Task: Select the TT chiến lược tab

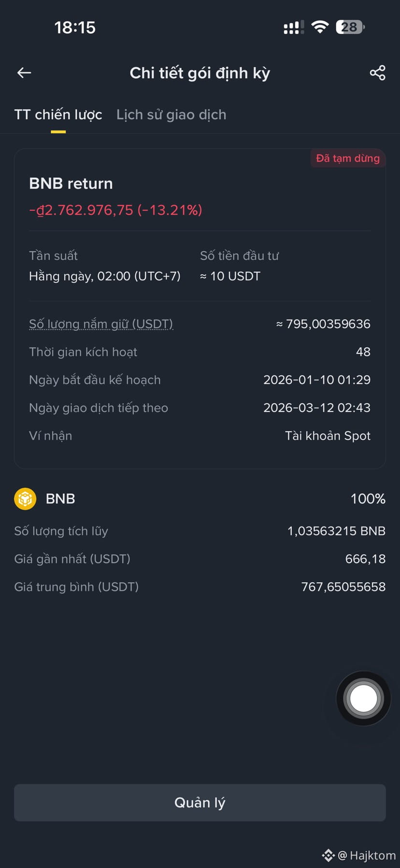Action: click(x=58, y=115)
